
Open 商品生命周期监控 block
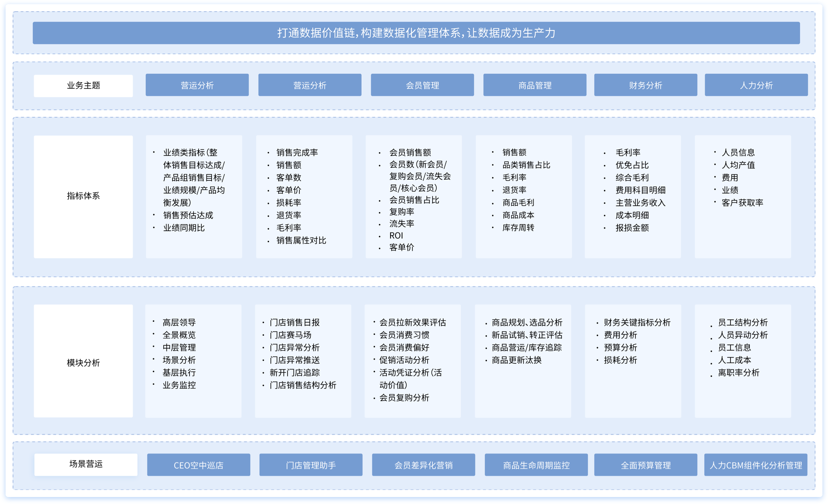pyautogui.click(x=536, y=465)
